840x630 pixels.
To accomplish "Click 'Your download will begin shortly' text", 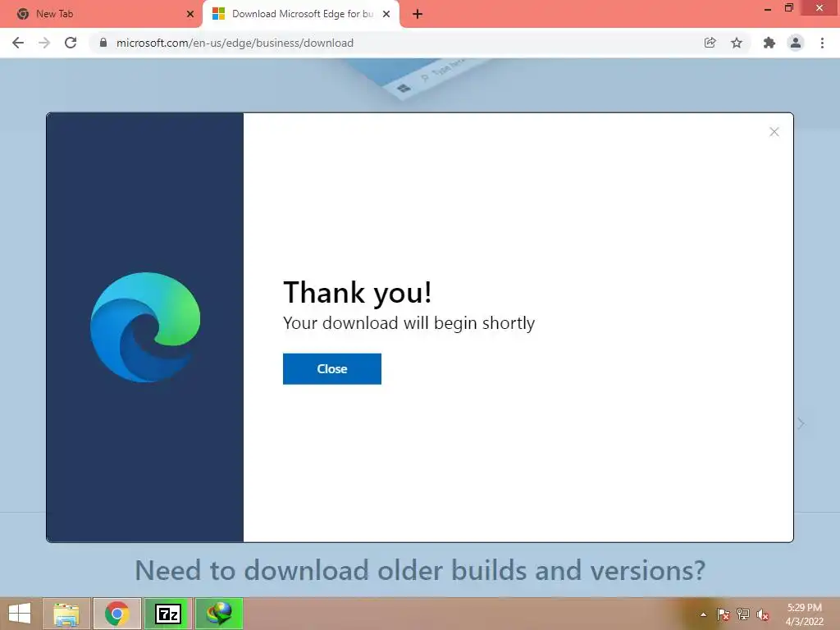I will [409, 323].
